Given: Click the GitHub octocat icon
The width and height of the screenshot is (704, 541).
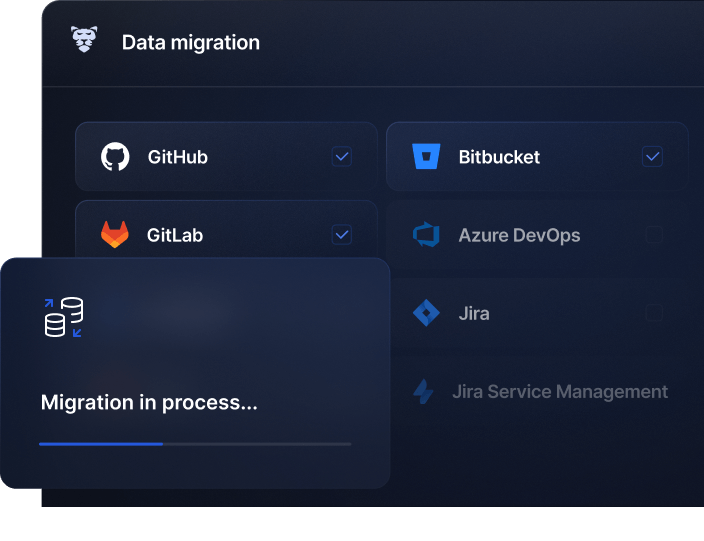Looking at the screenshot, I should (115, 157).
